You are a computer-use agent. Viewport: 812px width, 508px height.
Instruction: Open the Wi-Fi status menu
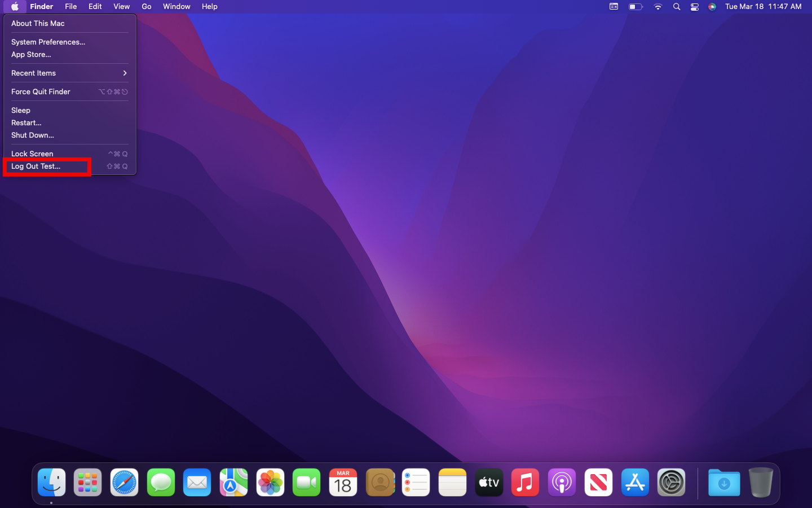point(657,7)
